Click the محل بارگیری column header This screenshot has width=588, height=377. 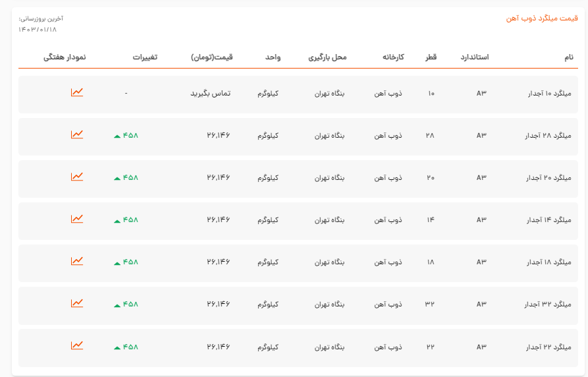327,57
